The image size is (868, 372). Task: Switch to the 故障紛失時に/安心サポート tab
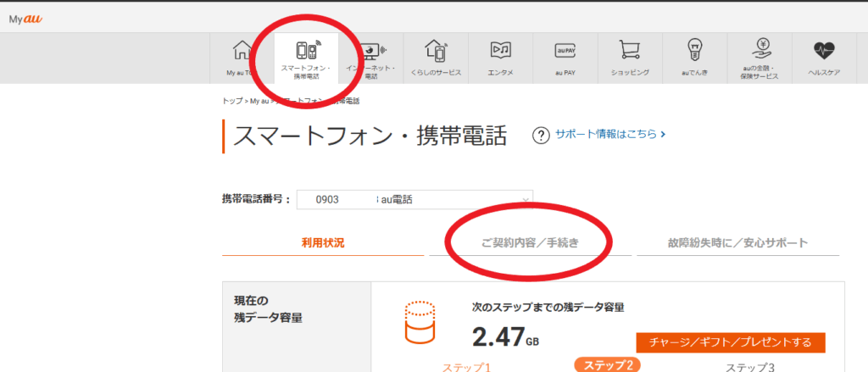pos(738,242)
